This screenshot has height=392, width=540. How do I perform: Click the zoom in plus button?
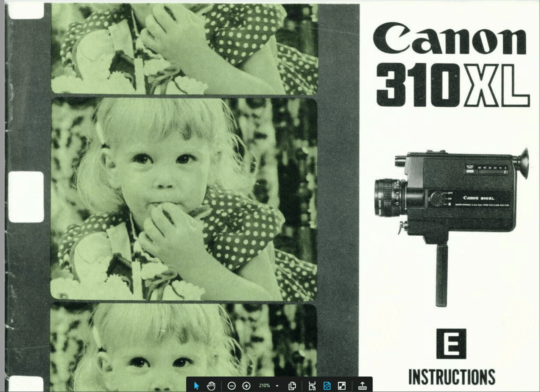point(246,385)
